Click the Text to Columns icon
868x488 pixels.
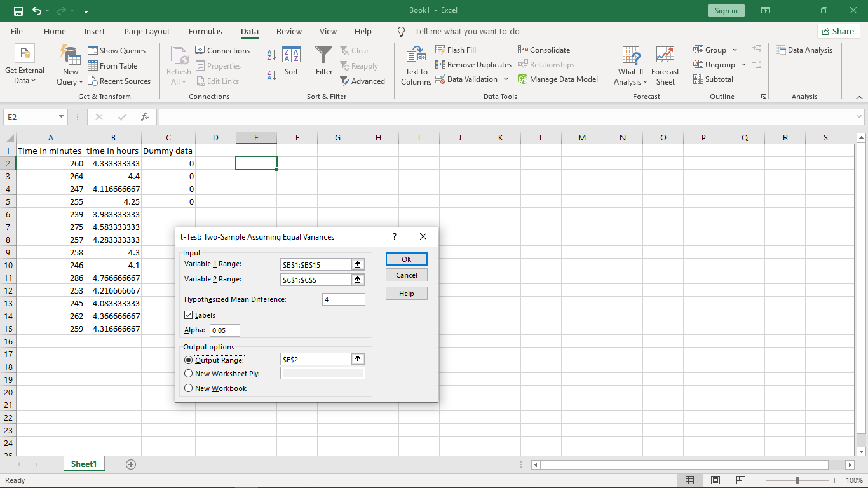416,55
